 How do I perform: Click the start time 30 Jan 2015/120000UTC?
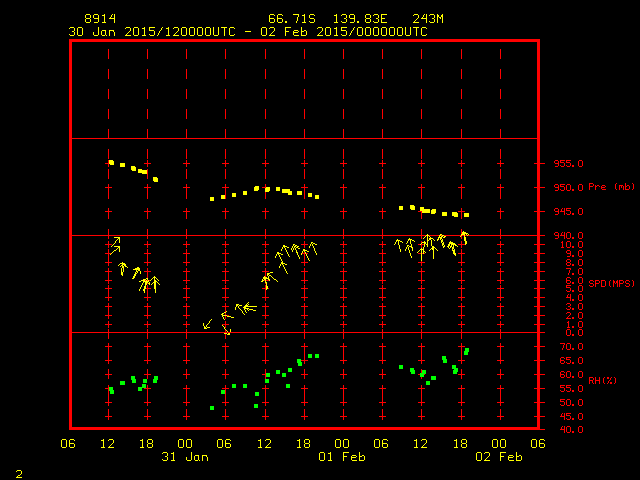[152, 32]
